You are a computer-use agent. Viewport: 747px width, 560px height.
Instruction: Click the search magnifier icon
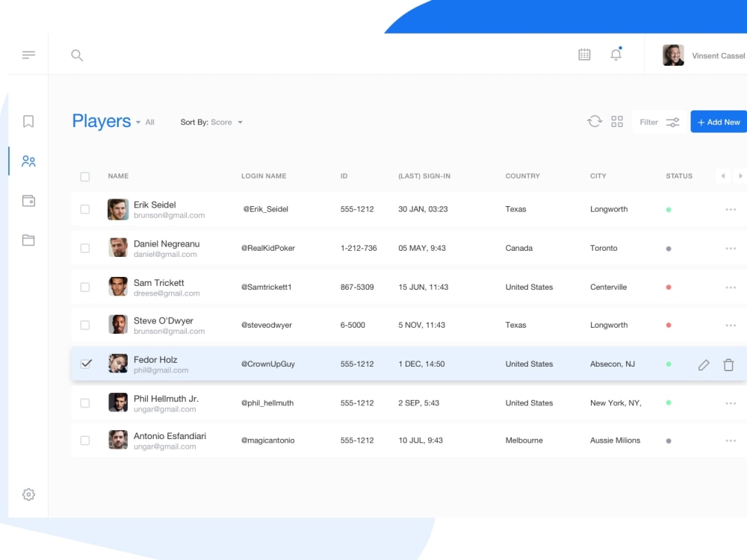pyautogui.click(x=77, y=55)
